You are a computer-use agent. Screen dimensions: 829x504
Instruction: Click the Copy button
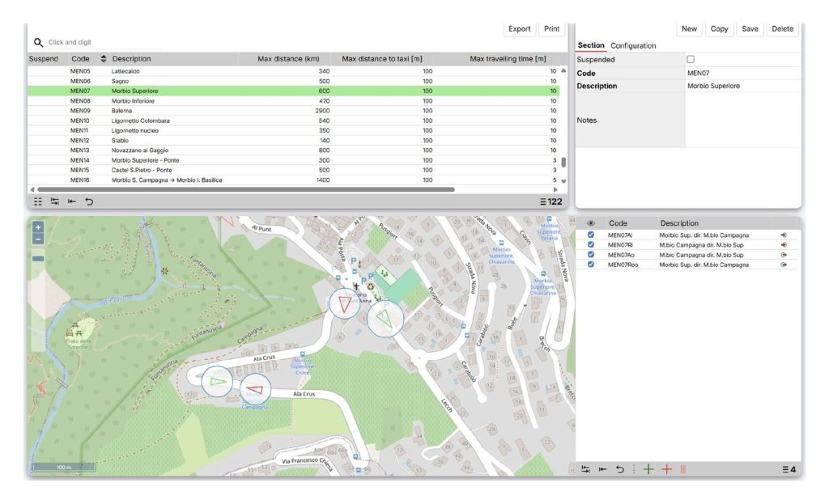click(x=719, y=29)
